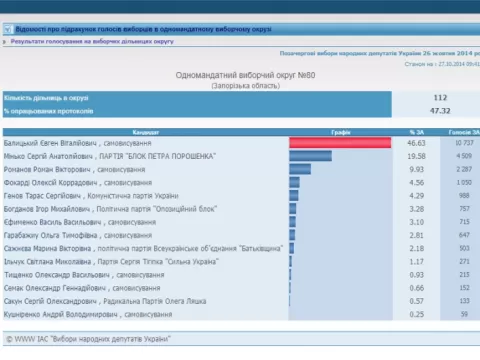
Task: Click the polling stations count 112
Action: point(440,98)
